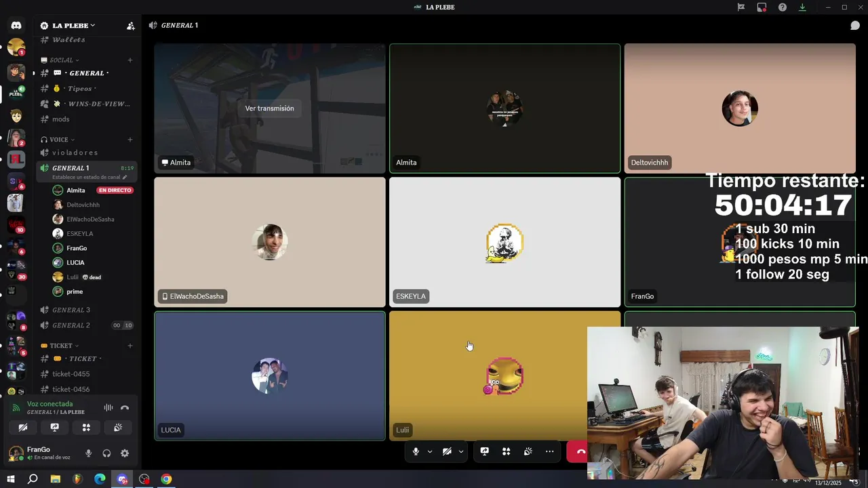Open the chat bubble icon for GENERAL 1

tap(855, 26)
